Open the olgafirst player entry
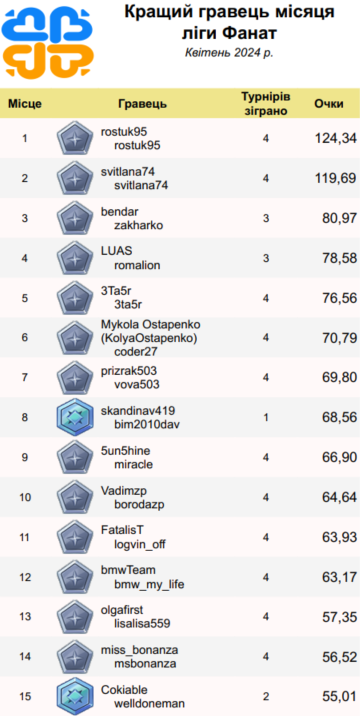This screenshot has width=360, height=716. pyautogui.click(x=122, y=611)
